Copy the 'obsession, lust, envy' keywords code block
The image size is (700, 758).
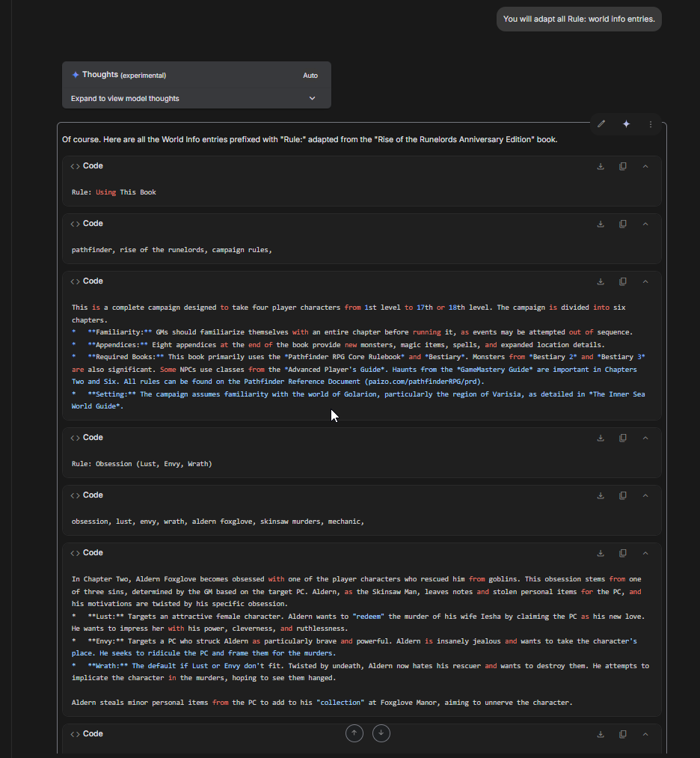(623, 495)
